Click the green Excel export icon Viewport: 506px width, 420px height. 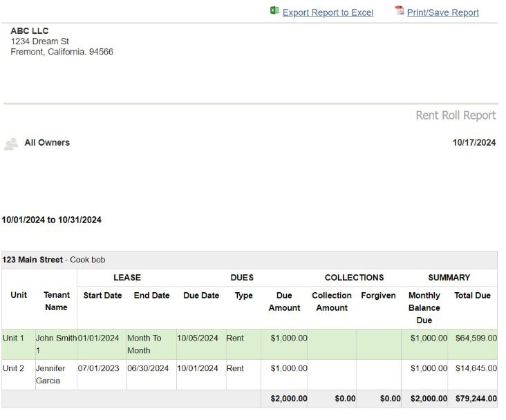click(x=274, y=11)
